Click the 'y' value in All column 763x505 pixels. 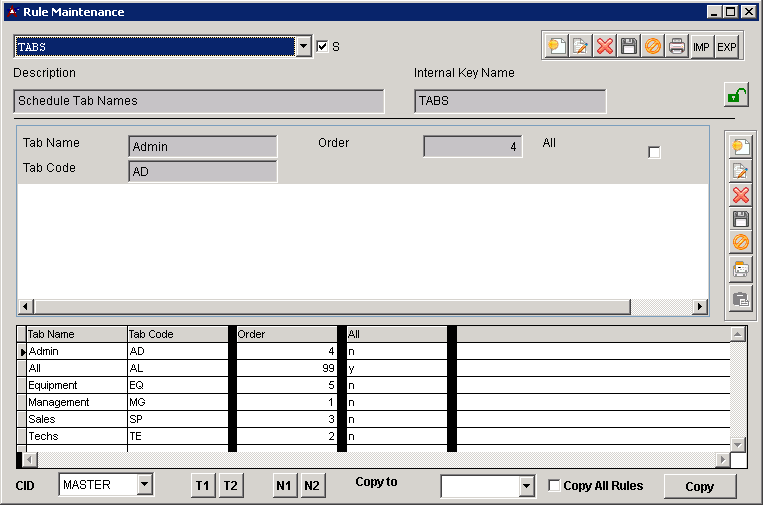(x=397, y=368)
